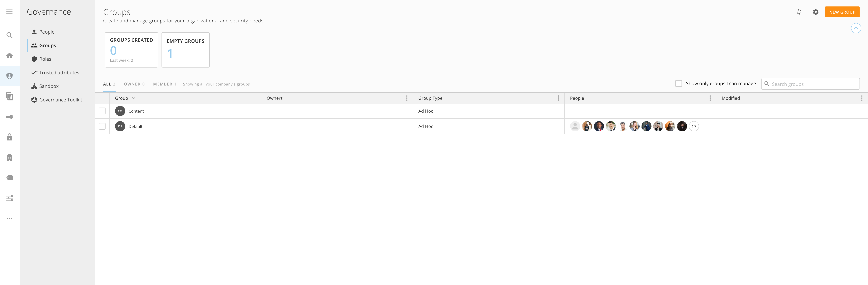Sort using the Group column chevron
The image size is (868, 285).
(134, 98)
